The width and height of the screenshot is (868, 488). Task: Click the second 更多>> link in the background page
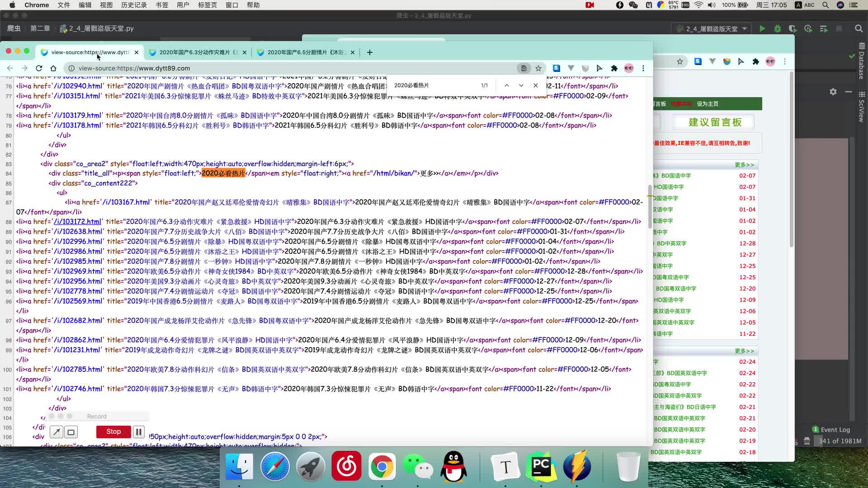point(744,351)
